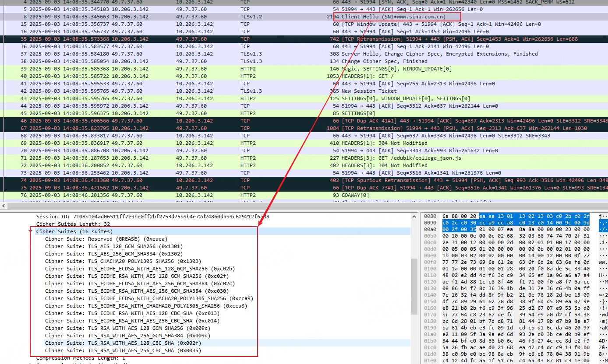Click the packet details pane vertical scrollbar thumb
The image size is (608, 364).
click(414, 286)
